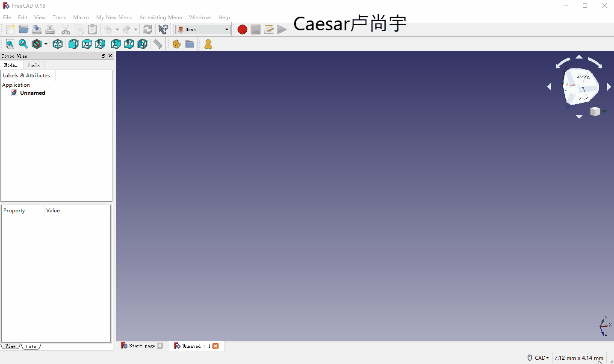Screen dimensions: 614x364
Task: Open the Demo workbench dropdown
Action: click(x=203, y=29)
